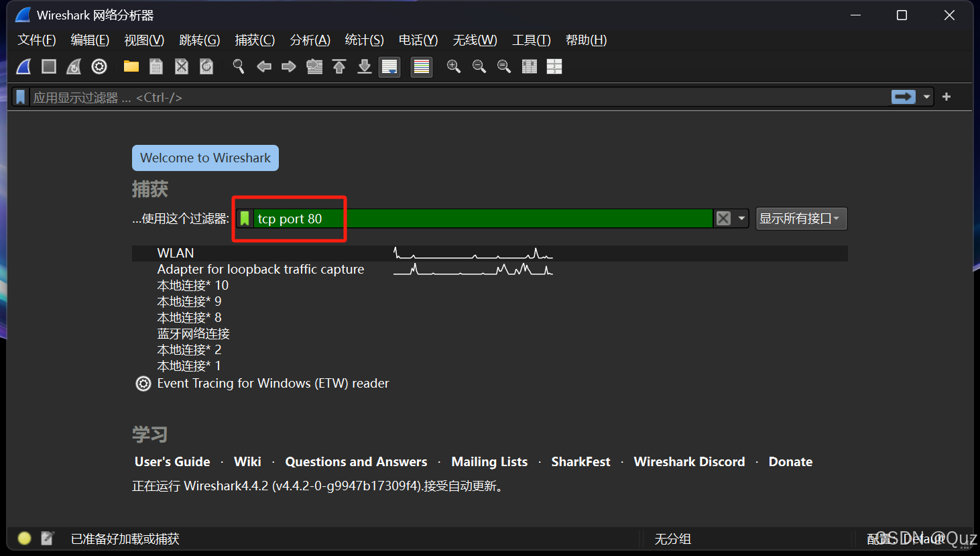Image resolution: width=980 pixels, height=556 pixels.
Task: Click the resize columns icon
Action: [530, 66]
